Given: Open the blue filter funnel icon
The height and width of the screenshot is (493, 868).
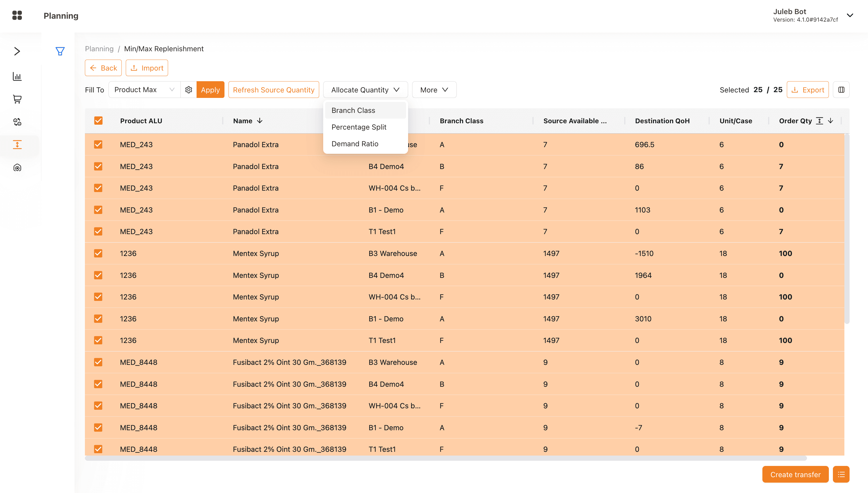Looking at the screenshot, I should 60,51.
